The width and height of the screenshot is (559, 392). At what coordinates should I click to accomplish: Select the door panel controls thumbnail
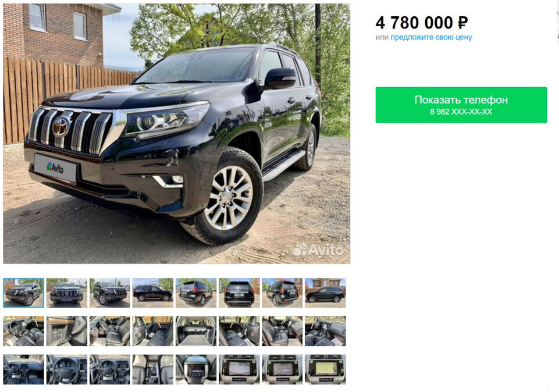click(67, 331)
